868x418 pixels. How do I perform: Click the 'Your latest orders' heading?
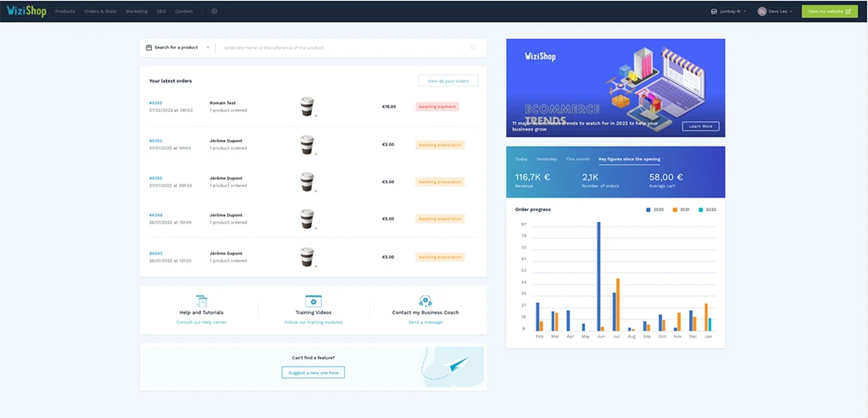pos(170,81)
